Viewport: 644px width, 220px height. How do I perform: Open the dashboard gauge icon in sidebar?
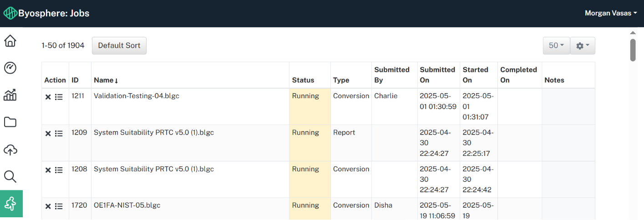10,68
